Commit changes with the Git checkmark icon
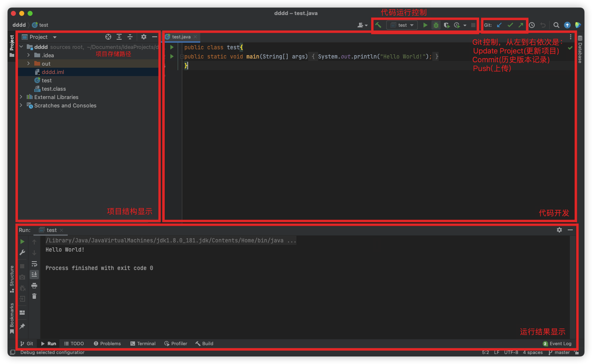The image size is (592, 364). 510,25
